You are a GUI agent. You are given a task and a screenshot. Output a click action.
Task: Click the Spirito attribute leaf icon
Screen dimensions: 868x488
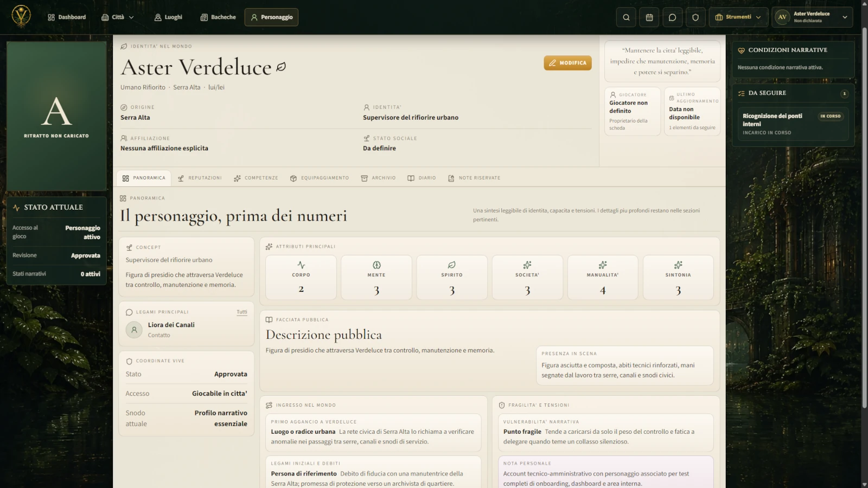click(451, 265)
